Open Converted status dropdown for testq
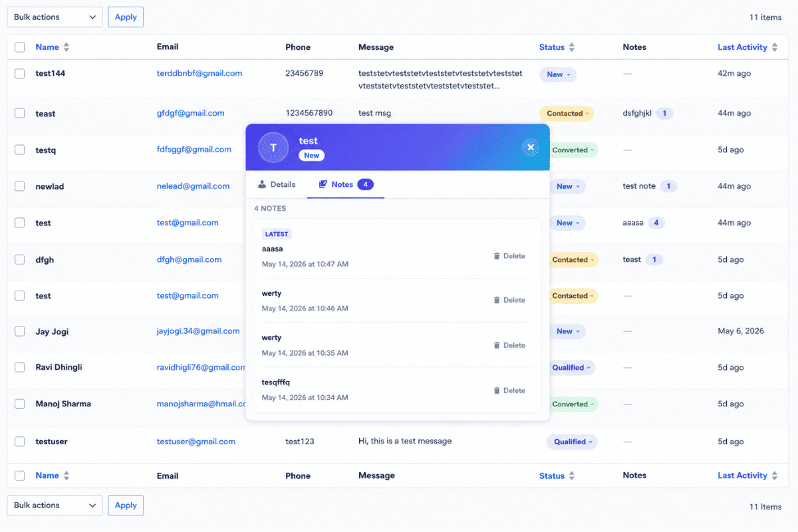 click(573, 150)
